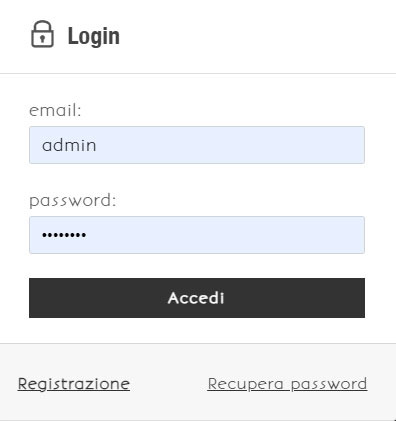Click the padlock icon beside Login
396x421 pixels.
42,34
